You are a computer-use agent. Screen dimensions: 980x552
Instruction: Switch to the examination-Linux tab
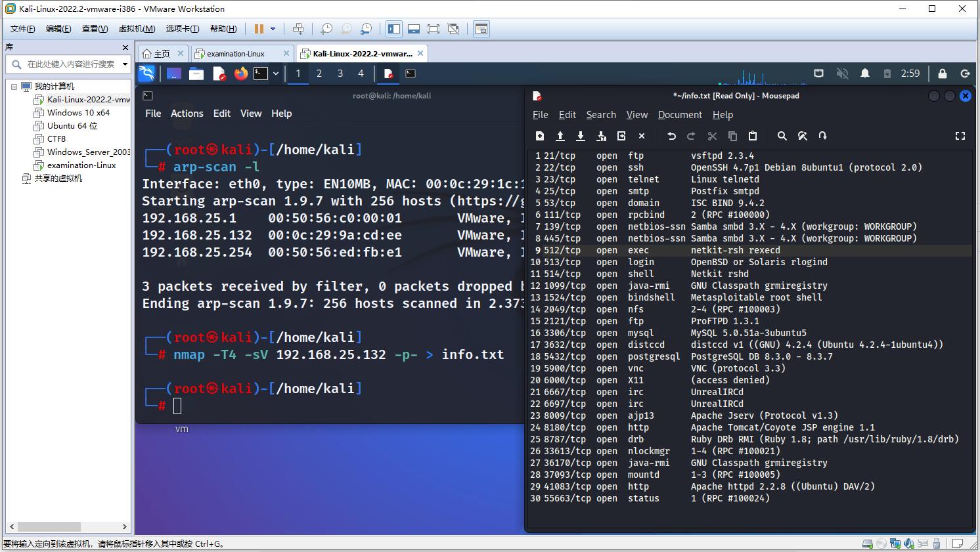point(236,54)
